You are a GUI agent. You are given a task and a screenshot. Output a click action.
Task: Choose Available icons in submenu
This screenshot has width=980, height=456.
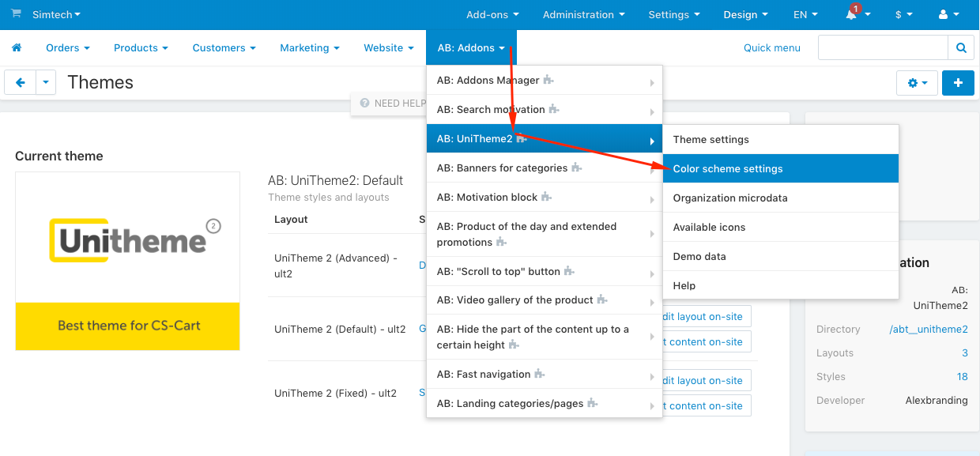781,227
